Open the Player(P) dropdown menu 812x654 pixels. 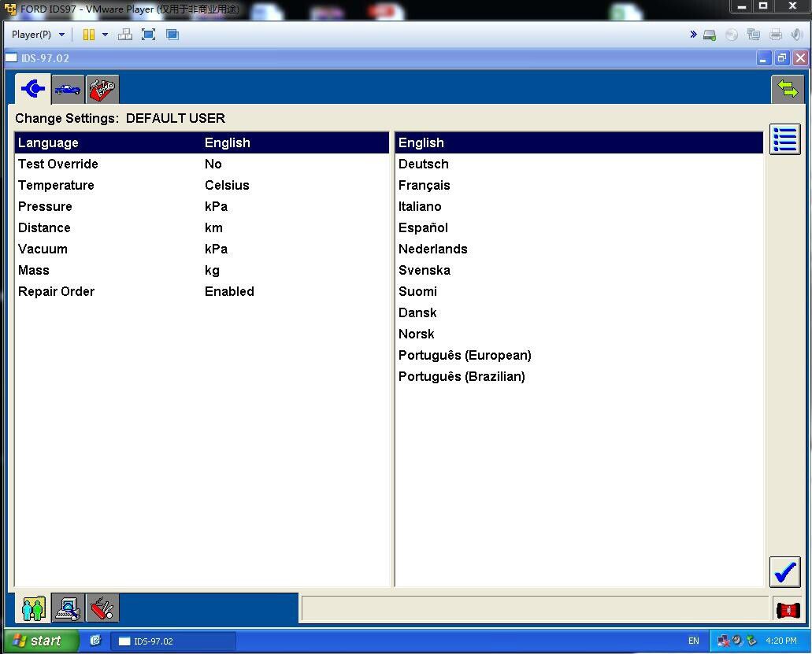pyautogui.click(x=37, y=35)
